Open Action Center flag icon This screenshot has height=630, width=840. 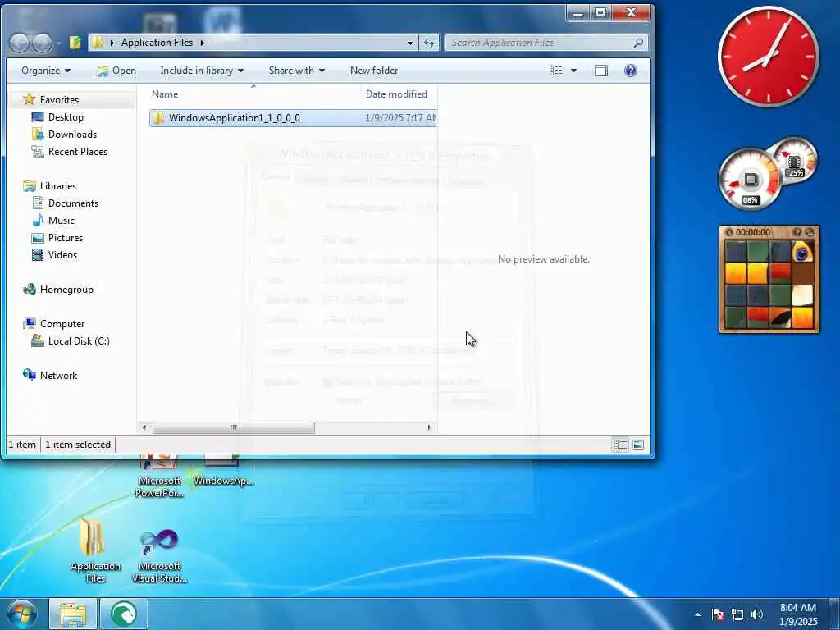click(718, 614)
